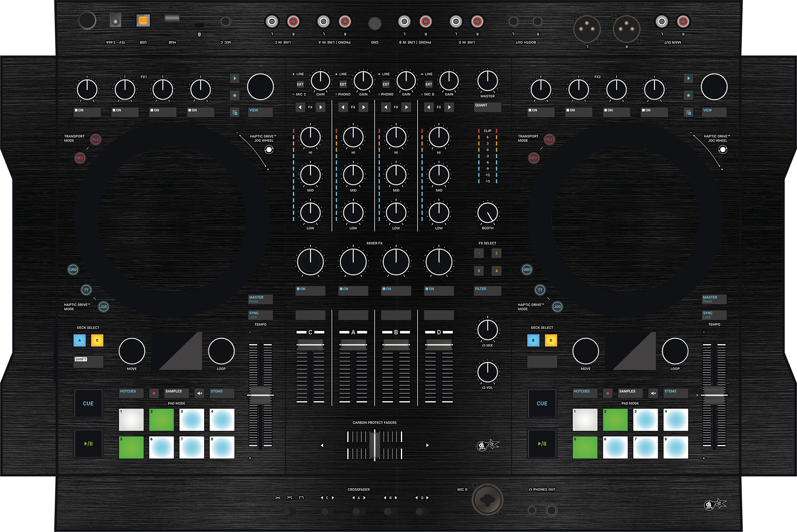
Task: Click the FILTER button next to channel D ON
Action: (487, 291)
